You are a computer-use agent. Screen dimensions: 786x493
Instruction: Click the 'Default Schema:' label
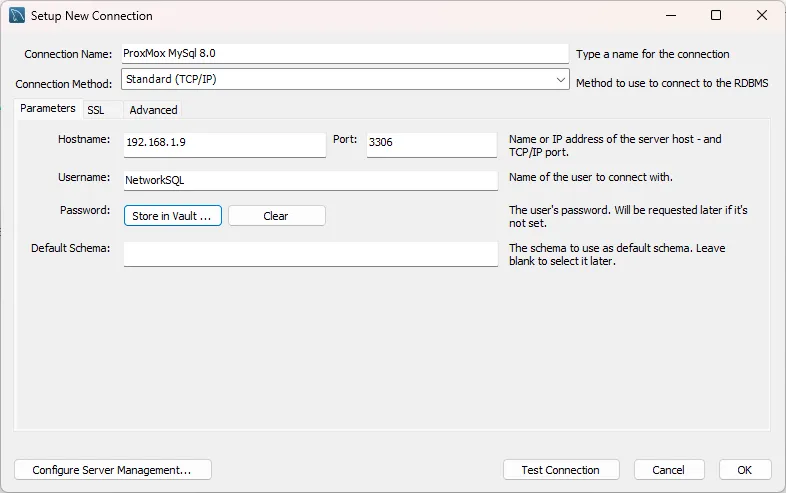71,248
